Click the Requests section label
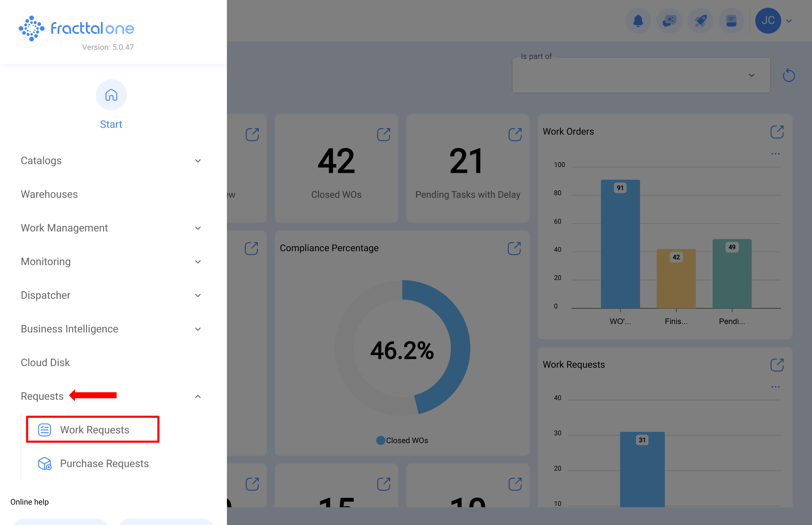The width and height of the screenshot is (812, 525). pyautogui.click(x=42, y=396)
